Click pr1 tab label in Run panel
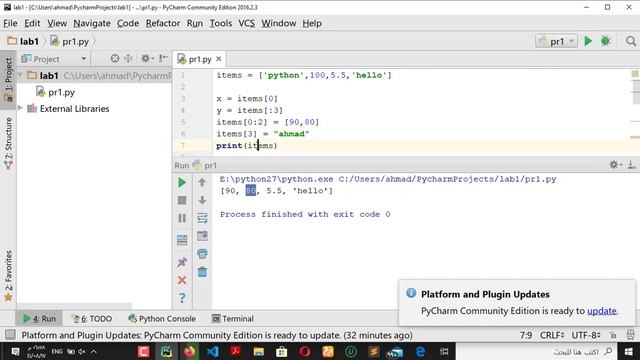This screenshot has width=640, height=360. click(x=210, y=165)
